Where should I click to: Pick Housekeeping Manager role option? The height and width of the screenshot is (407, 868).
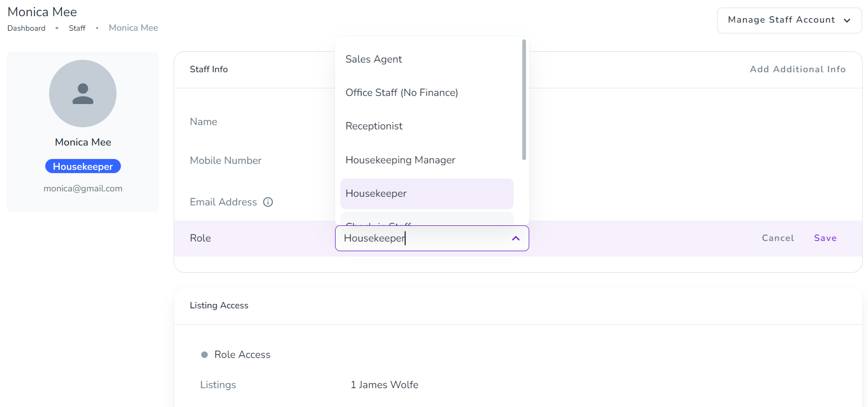click(x=400, y=160)
